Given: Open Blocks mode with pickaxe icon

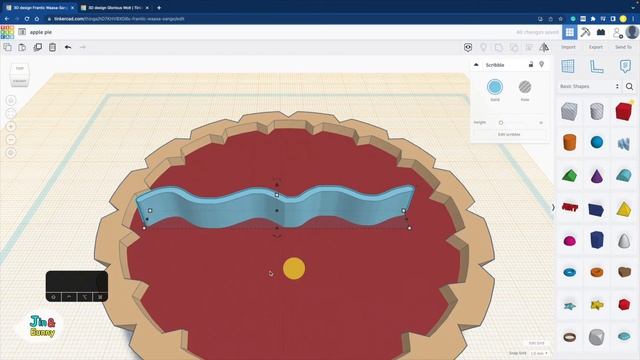Looking at the screenshot, I should pyautogui.click(x=585, y=32).
